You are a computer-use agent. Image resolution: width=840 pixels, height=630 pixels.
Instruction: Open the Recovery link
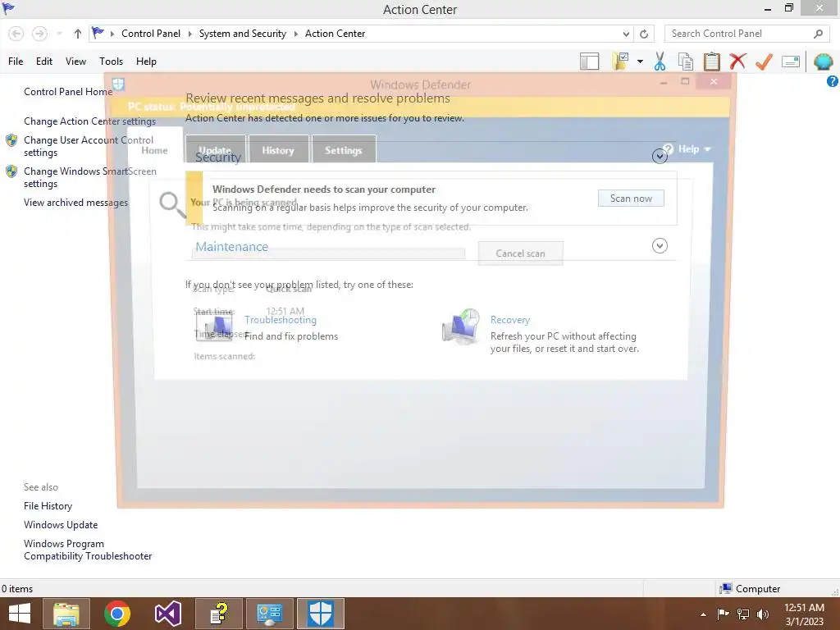coord(510,320)
